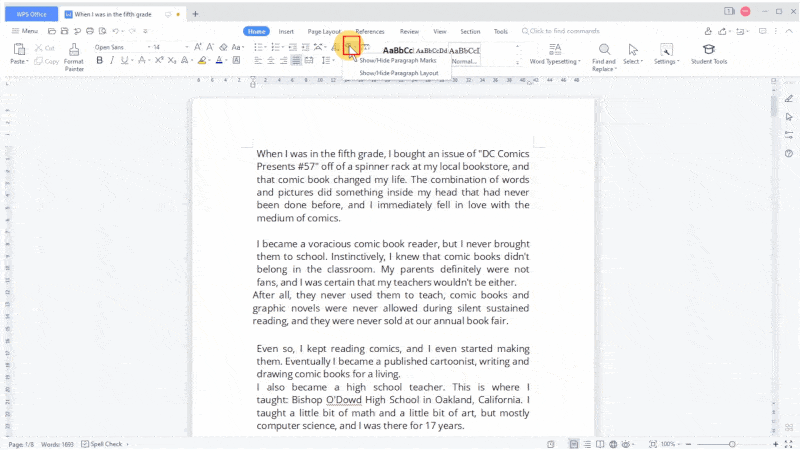Click the Increase Indent icon

tap(305, 47)
